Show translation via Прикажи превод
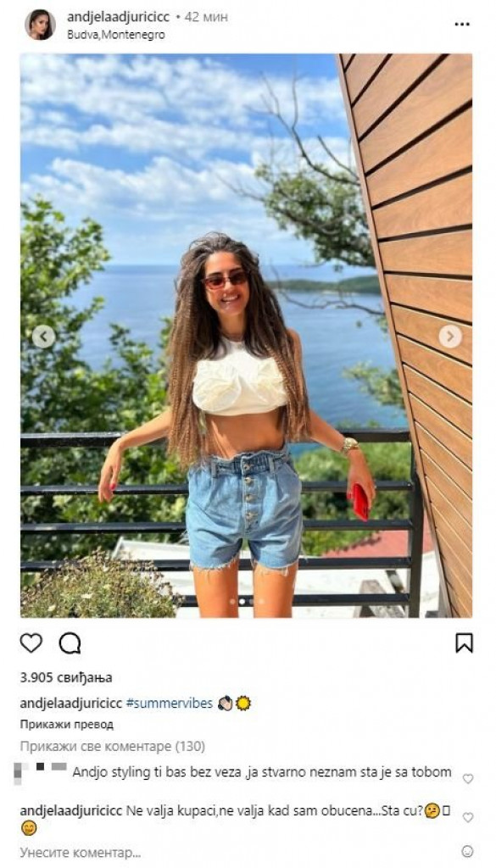Image resolution: width=496 pixels, height=868 pixels. (67, 724)
